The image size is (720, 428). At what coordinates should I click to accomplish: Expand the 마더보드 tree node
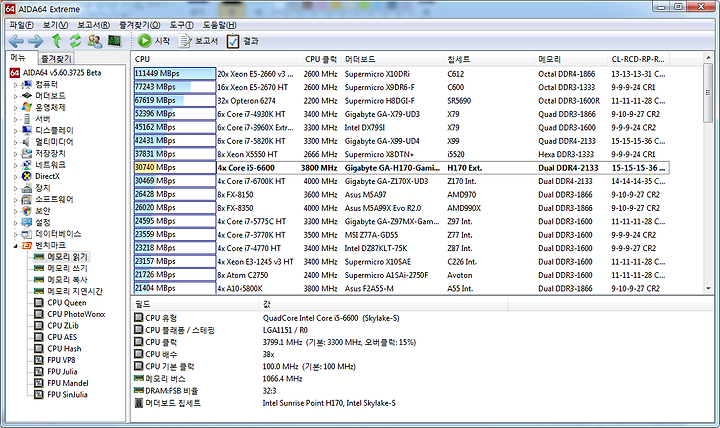15,96
